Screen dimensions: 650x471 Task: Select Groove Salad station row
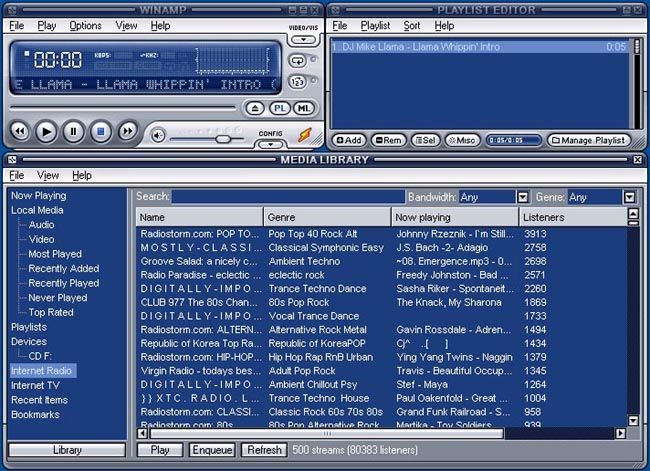tap(381, 261)
